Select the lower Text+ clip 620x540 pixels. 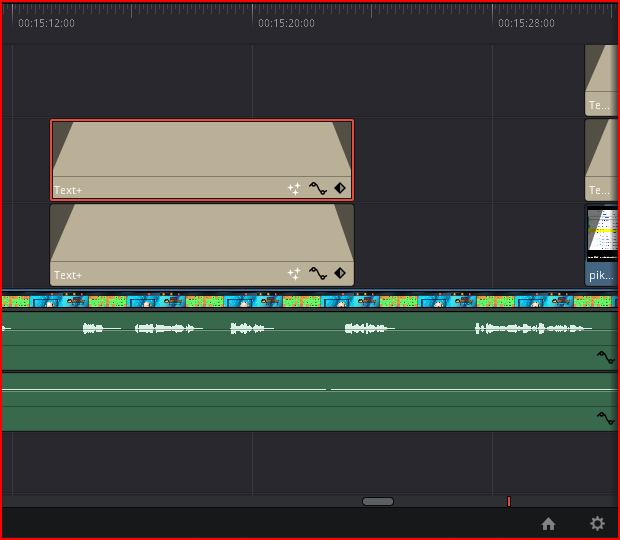(x=200, y=236)
